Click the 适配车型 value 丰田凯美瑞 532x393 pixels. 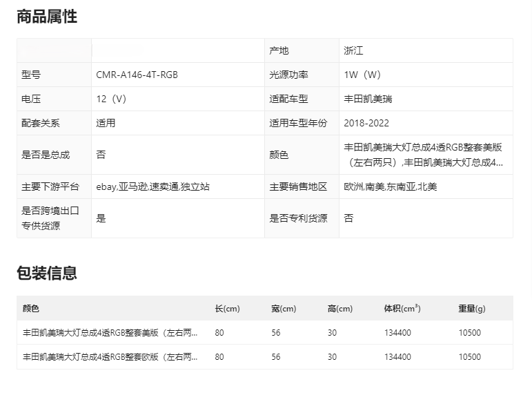(368, 99)
